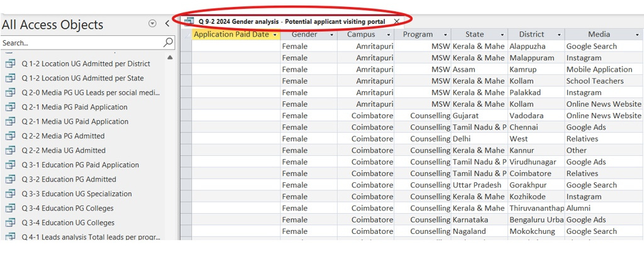This screenshot has width=644, height=259.
Task: Open Q 2-1 Media UG Paid Application query
Action: (75, 122)
